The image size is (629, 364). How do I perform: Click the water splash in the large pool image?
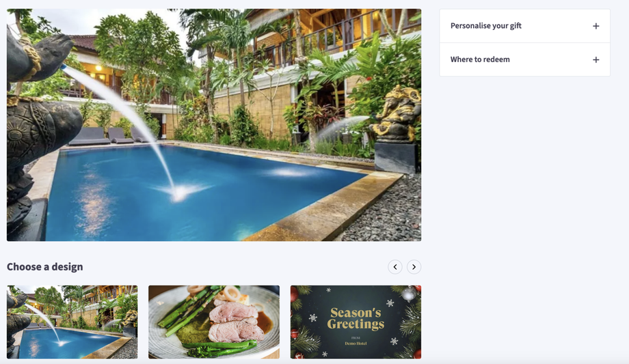[x=180, y=193]
